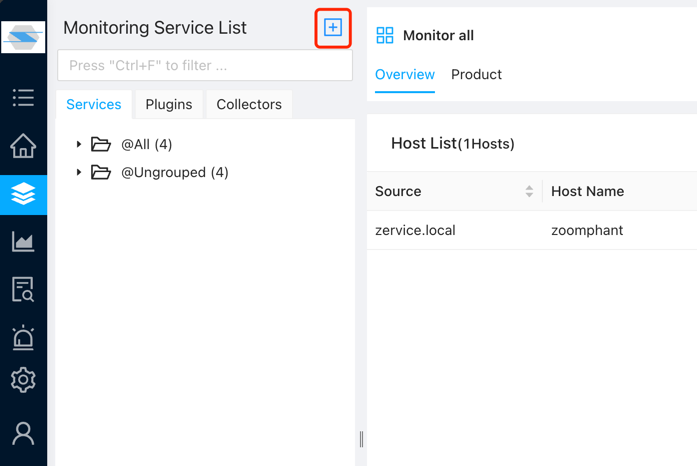Expand the @Ungrouped (4) tree group

point(79,173)
